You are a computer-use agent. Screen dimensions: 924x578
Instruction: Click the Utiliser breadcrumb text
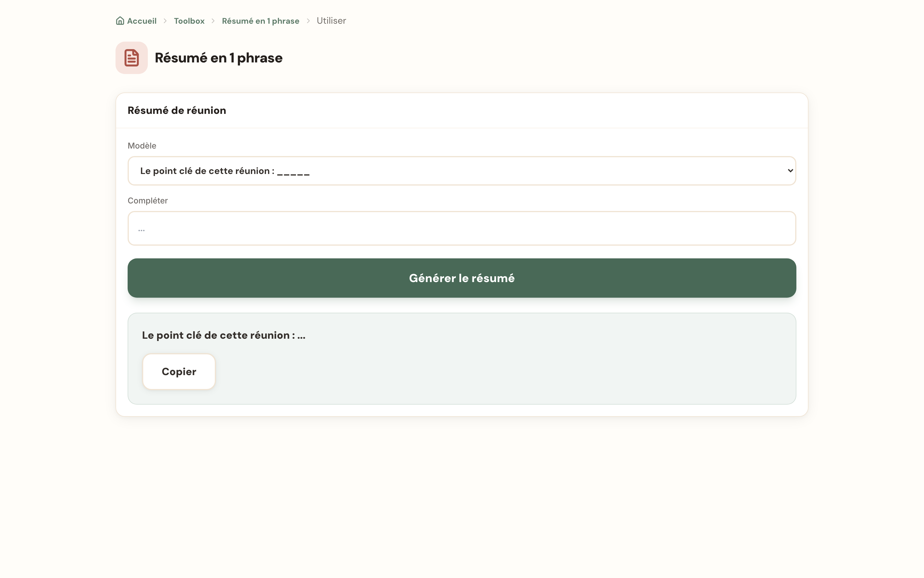pyautogui.click(x=331, y=21)
